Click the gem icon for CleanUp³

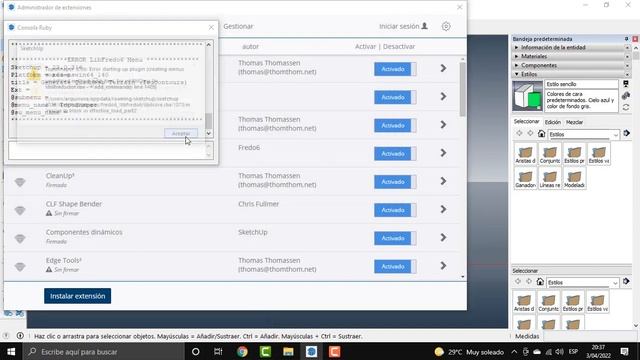click(x=20, y=182)
